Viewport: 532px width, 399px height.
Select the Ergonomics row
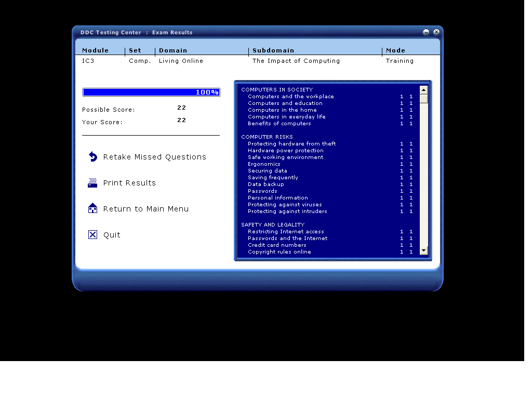coord(330,164)
